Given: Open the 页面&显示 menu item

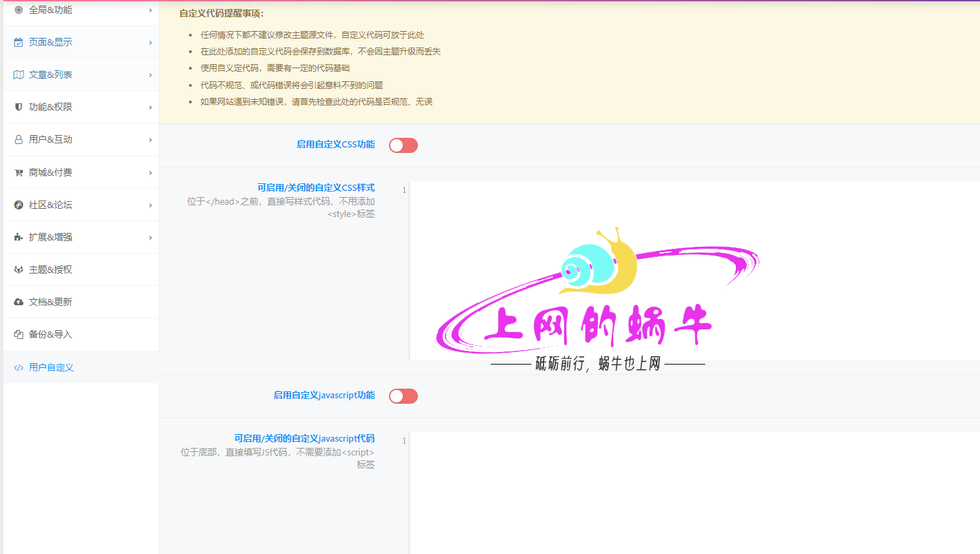Looking at the screenshot, I should point(81,42).
